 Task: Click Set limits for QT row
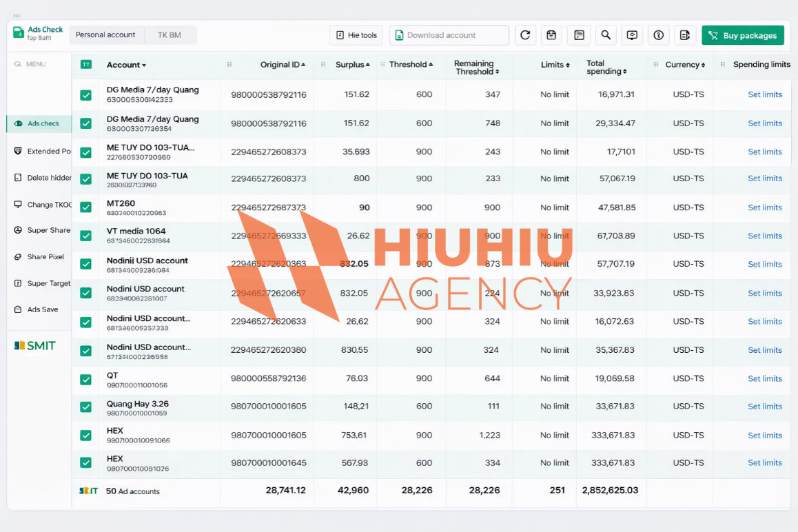coord(764,378)
